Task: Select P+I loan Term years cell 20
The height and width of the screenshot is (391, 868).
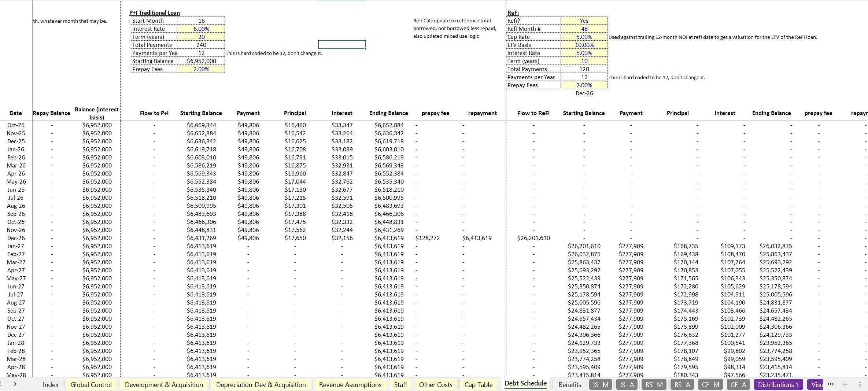Action: (201, 37)
